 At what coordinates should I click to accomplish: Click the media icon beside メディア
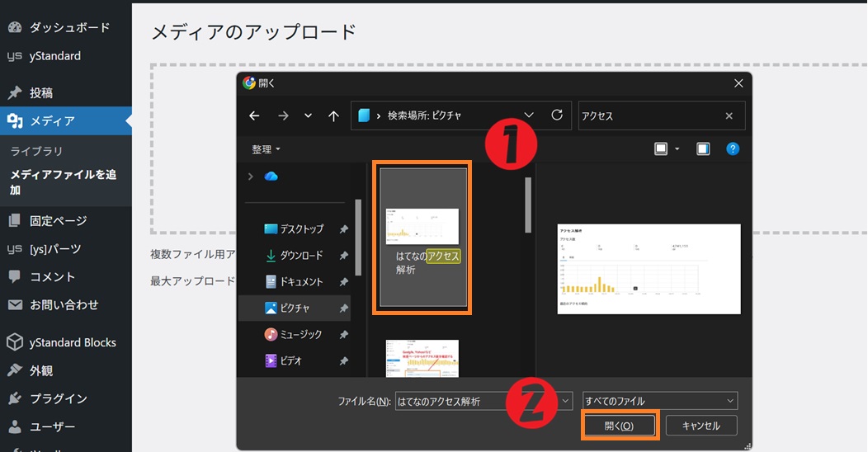(x=15, y=120)
